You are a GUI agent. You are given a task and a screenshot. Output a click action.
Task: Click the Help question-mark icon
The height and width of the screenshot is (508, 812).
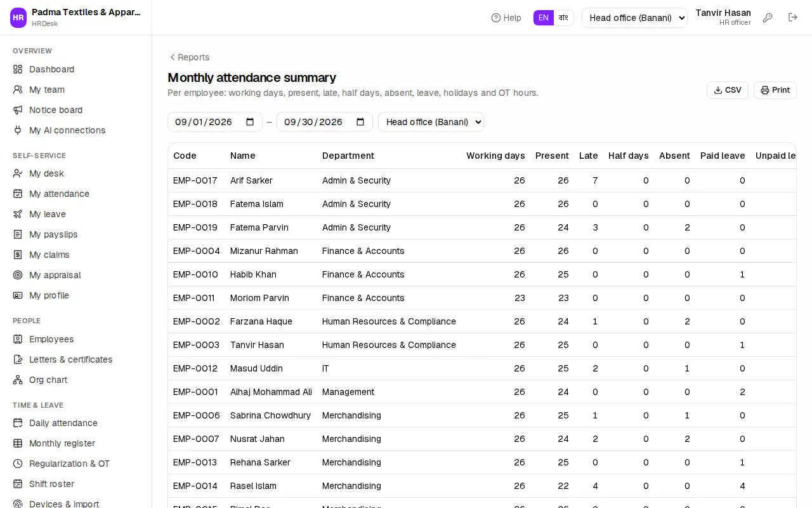tap(496, 18)
